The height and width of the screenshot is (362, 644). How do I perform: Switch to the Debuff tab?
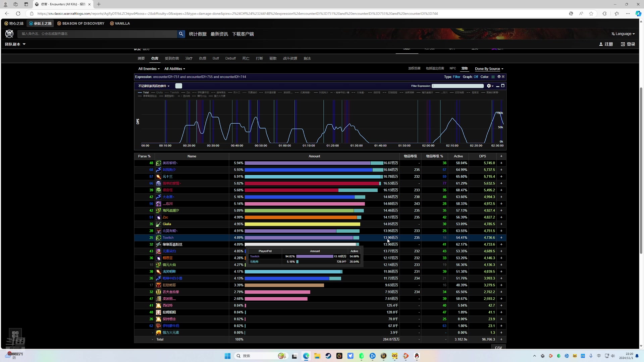tap(230, 58)
